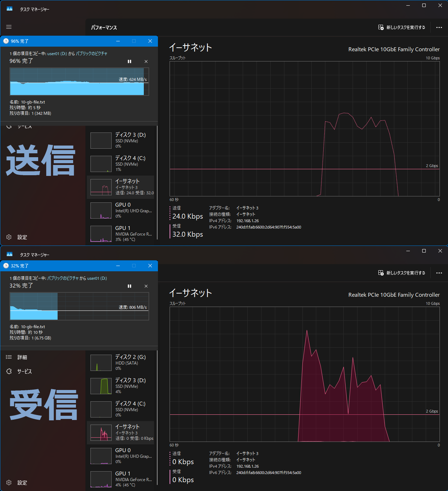Click the 806 MB/s copy speed graph
448x491 pixels.
click(79, 306)
